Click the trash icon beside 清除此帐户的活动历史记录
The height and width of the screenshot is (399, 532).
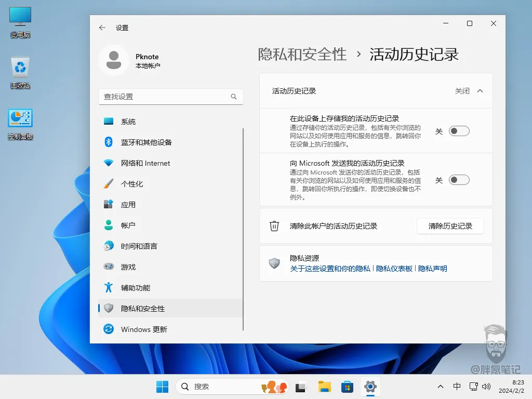[274, 226]
